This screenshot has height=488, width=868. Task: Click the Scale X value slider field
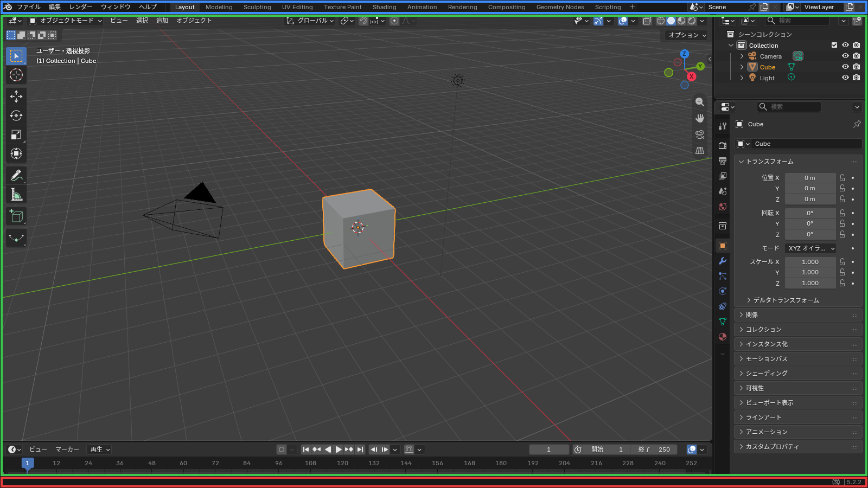pos(810,262)
